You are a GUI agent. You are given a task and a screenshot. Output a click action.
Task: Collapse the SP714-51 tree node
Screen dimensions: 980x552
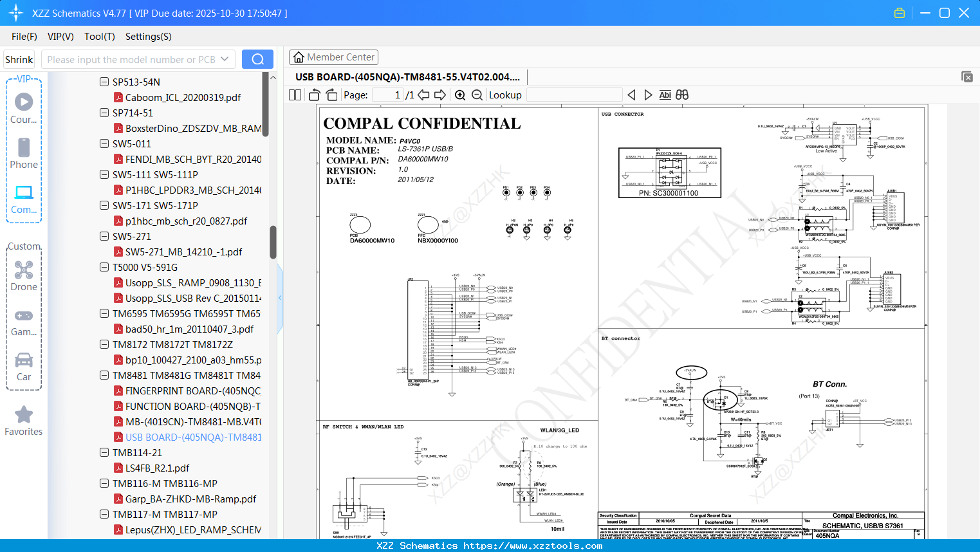[104, 113]
